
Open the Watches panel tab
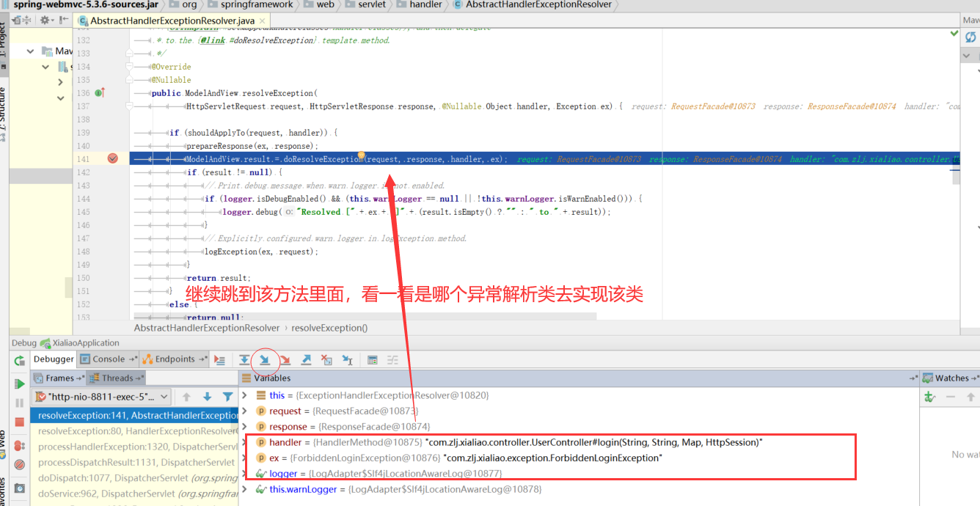click(x=951, y=378)
